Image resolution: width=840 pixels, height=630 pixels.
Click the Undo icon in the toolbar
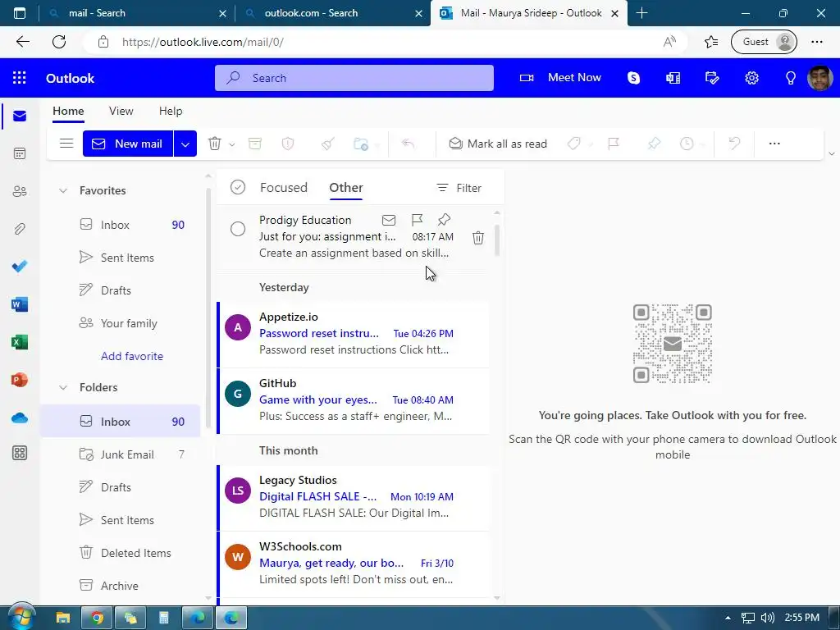pyautogui.click(x=734, y=144)
